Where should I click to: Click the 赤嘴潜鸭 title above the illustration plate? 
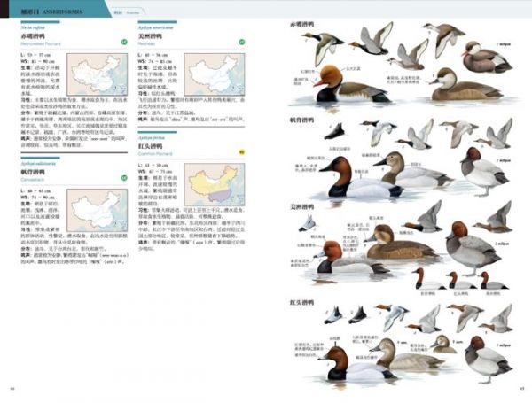tap(301, 25)
